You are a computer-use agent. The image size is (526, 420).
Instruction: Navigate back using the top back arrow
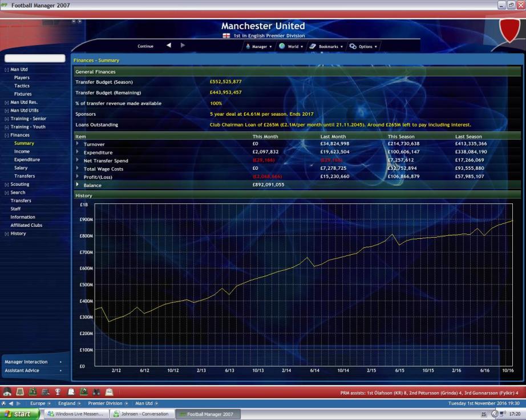point(169,45)
